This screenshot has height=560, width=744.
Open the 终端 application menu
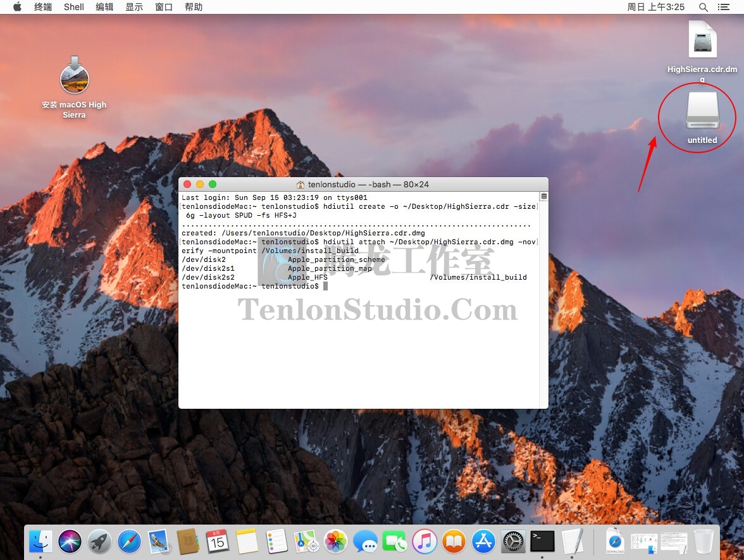(43, 7)
